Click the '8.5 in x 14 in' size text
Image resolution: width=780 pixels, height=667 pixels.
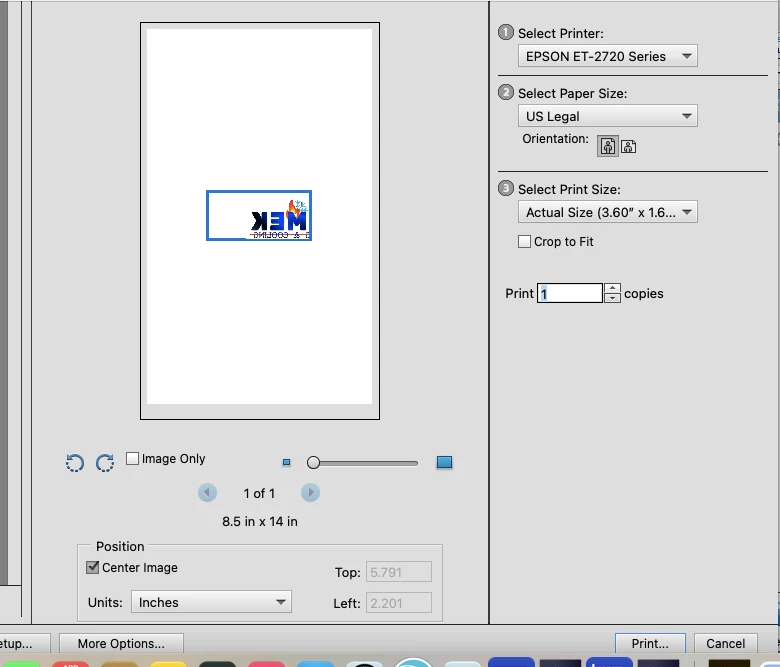click(x=260, y=521)
